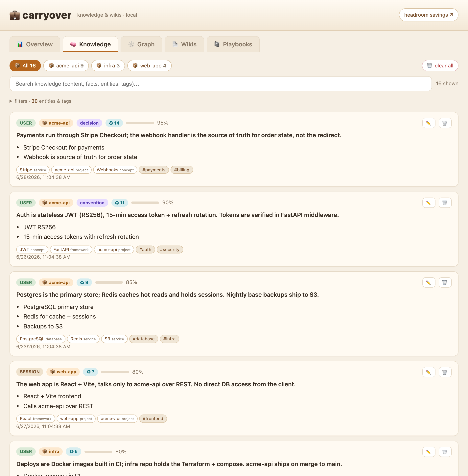
Task: Click the JWT concept entity chip
Action: [32, 250]
